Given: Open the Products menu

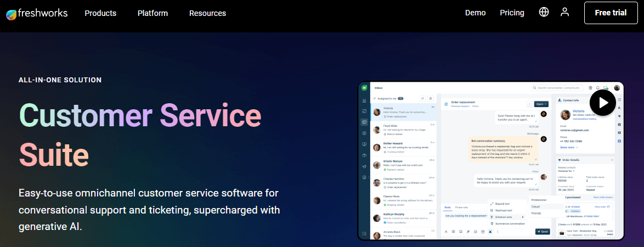Looking at the screenshot, I should pos(100,13).
